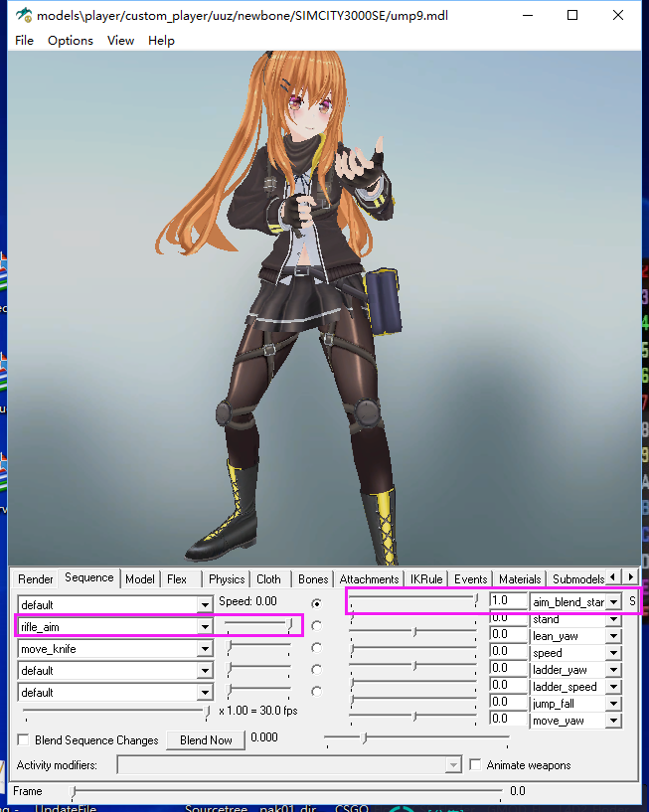Open the ladder_yaw pose parameter dropdown
Screen dimensions: 649x812
614,670
